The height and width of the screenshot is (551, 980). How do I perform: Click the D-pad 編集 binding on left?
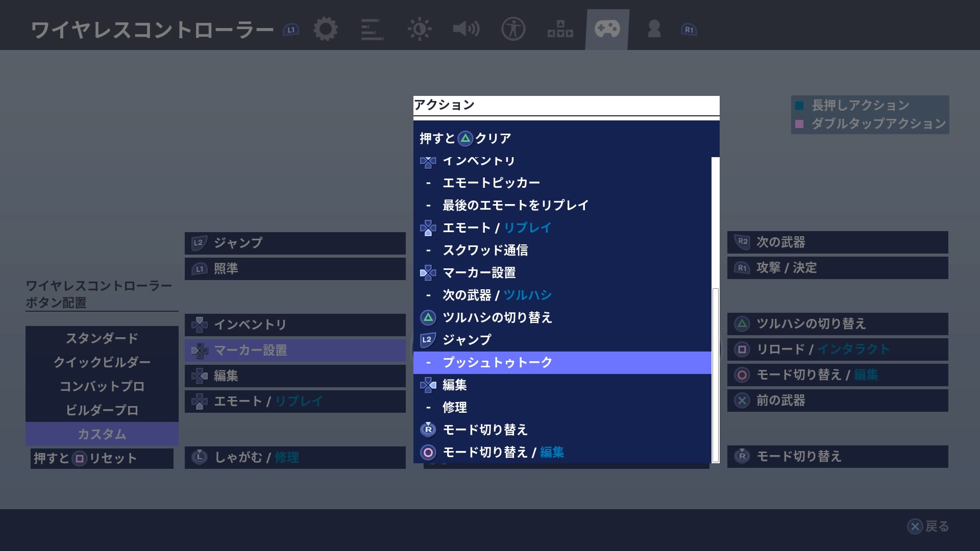tap(295, 375)
